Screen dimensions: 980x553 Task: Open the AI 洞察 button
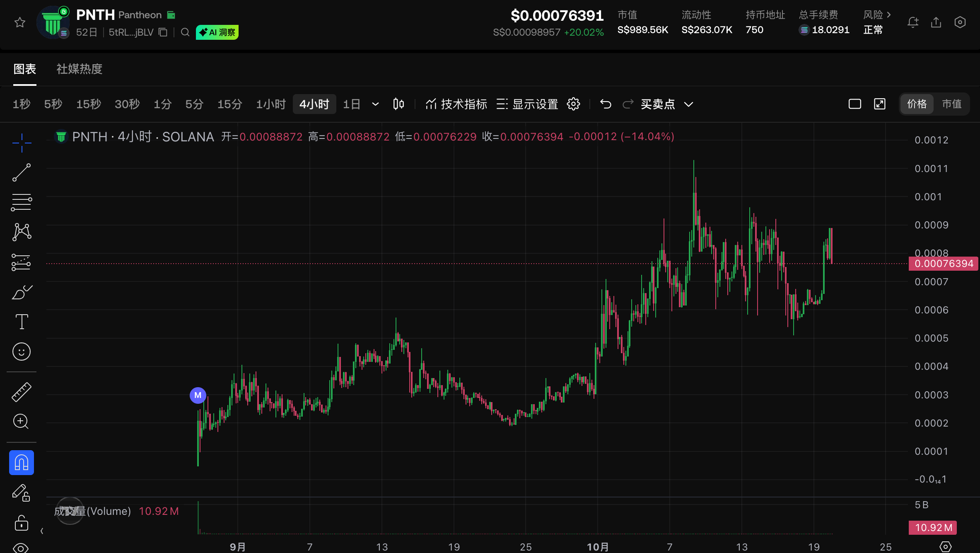217,32
